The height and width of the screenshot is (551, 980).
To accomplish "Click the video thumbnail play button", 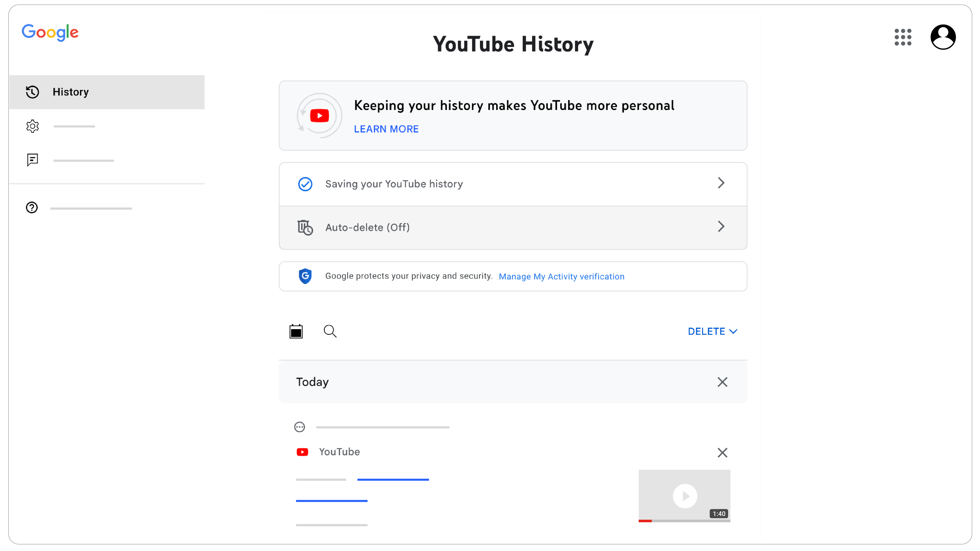I will (685, 496).
